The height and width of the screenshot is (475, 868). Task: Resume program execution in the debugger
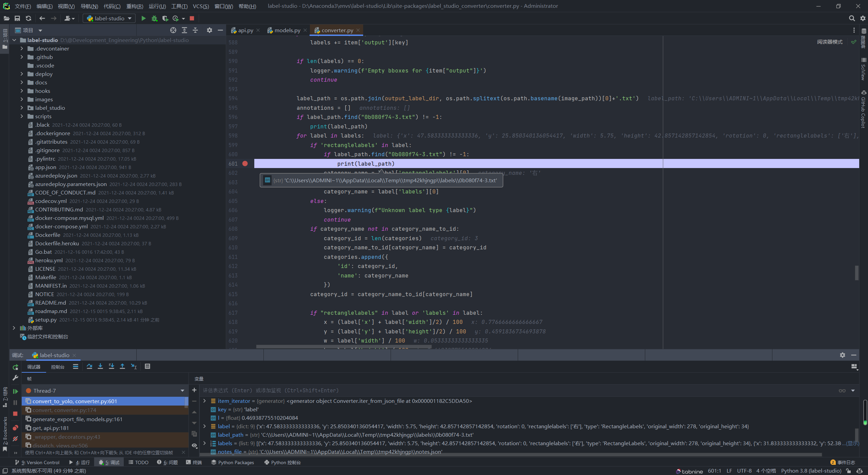(16, 391)
